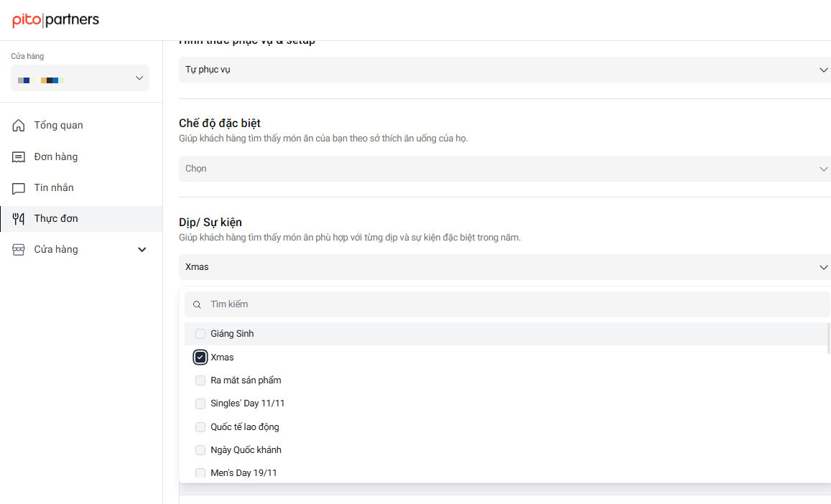
Task: Click the search magnifier icon
Action: tap(197, 304)
